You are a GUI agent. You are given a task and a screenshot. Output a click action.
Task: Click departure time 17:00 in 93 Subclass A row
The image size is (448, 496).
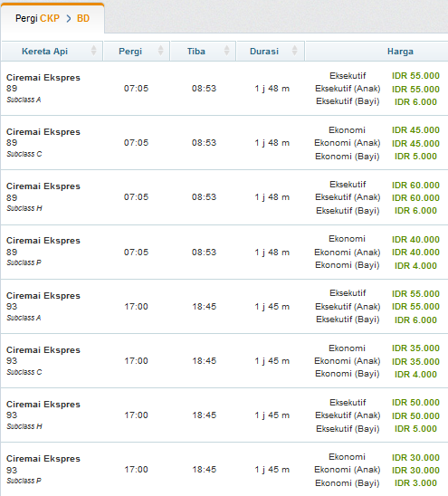(136, 307)
